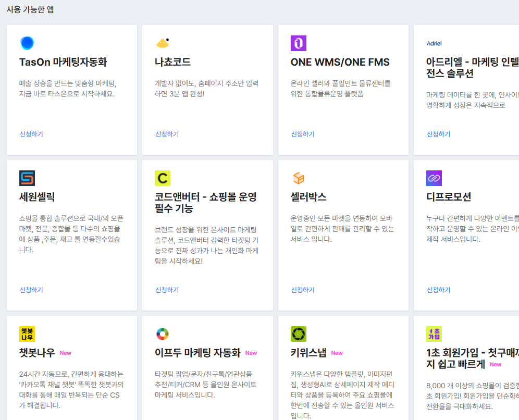Select the 이프두 마케팅 자동화 heading
Image resolution: width=519 pixels, height=420 pixels.
[x=197, y=353]
